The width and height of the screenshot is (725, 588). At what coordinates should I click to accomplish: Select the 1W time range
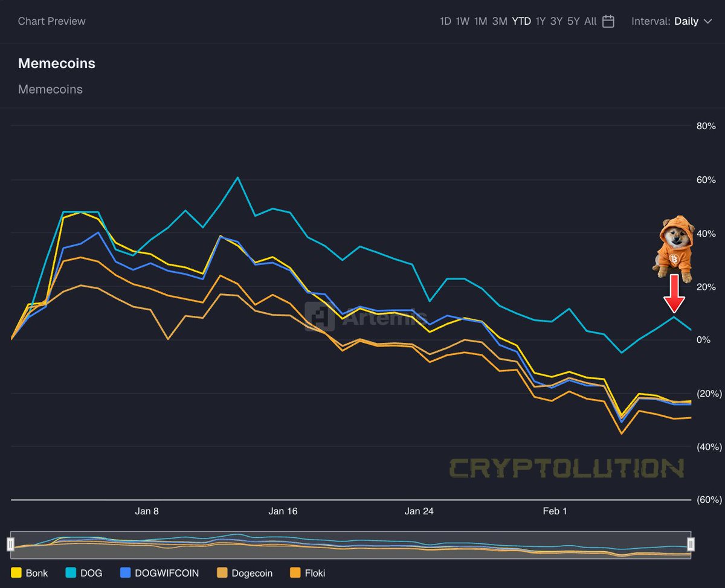[x=463, y=21]
